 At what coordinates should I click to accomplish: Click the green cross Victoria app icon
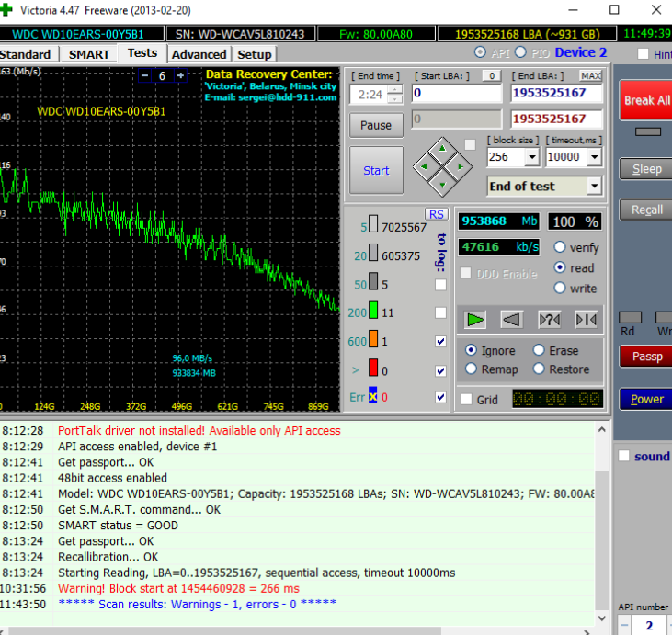[6, 10]
